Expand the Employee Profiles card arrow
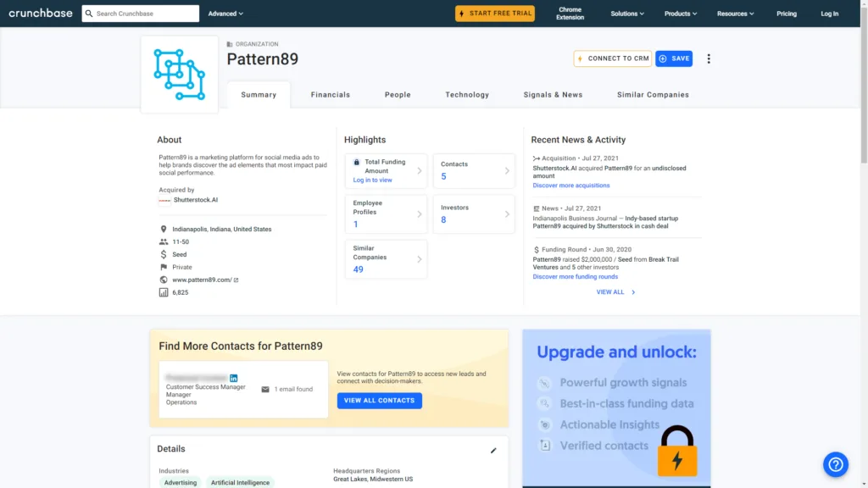The image size is (868, 488). pos(419,214)
